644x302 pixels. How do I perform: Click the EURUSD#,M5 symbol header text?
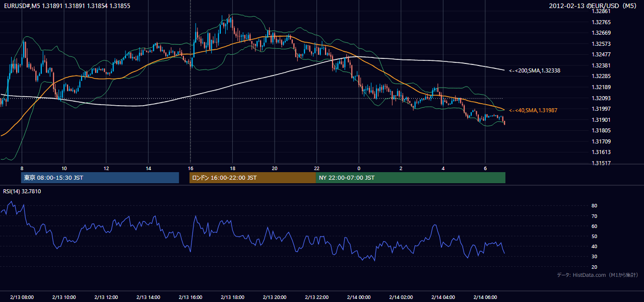coord(67,6)
